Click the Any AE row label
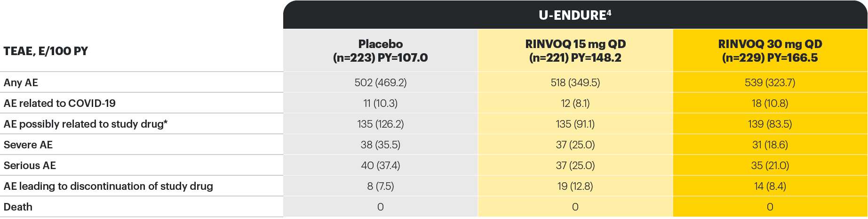Viewport: 868px width, 219px height. tap(21, 82)
